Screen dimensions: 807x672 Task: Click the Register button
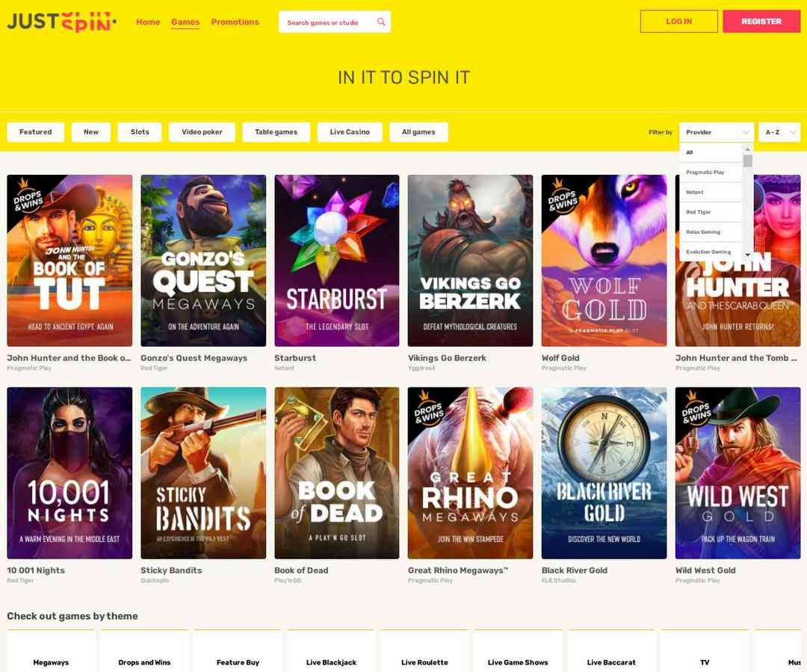761,22
